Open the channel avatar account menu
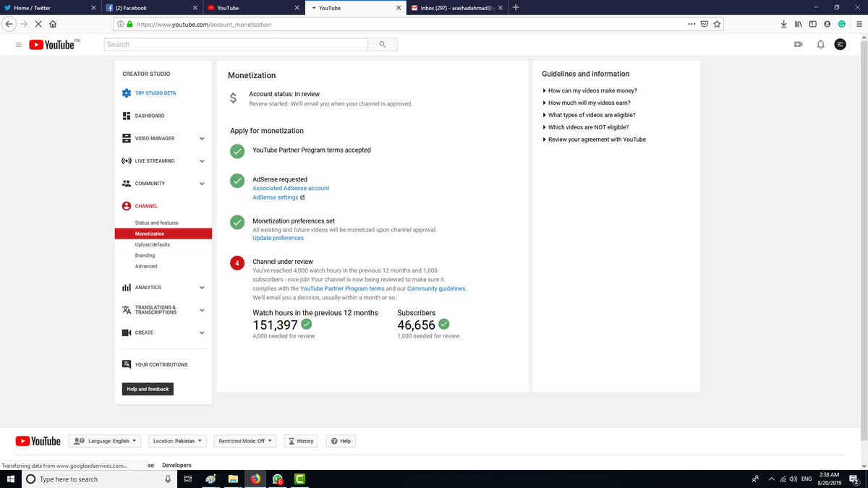The image size is (868, 488). (840, 45)
